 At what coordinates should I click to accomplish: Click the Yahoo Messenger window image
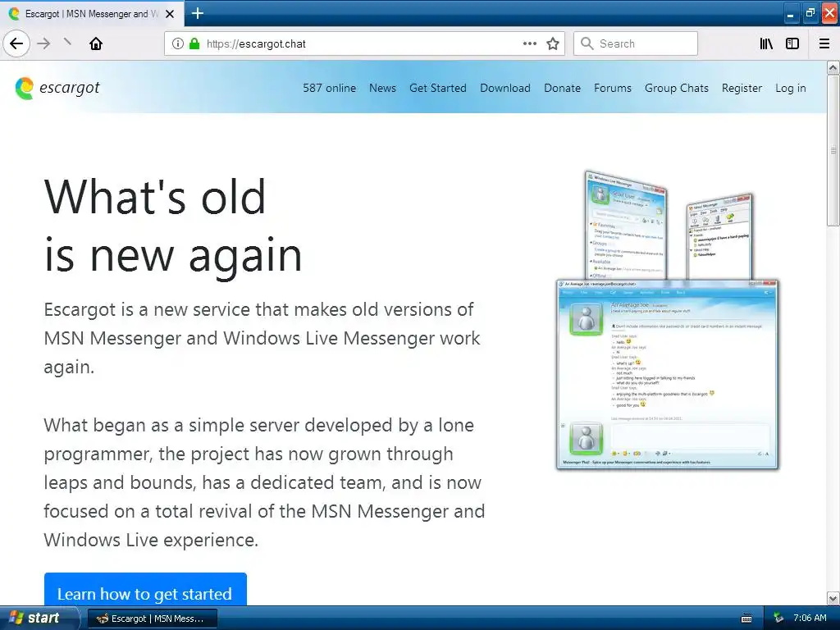pyautogui.click(x=720, y=237)
